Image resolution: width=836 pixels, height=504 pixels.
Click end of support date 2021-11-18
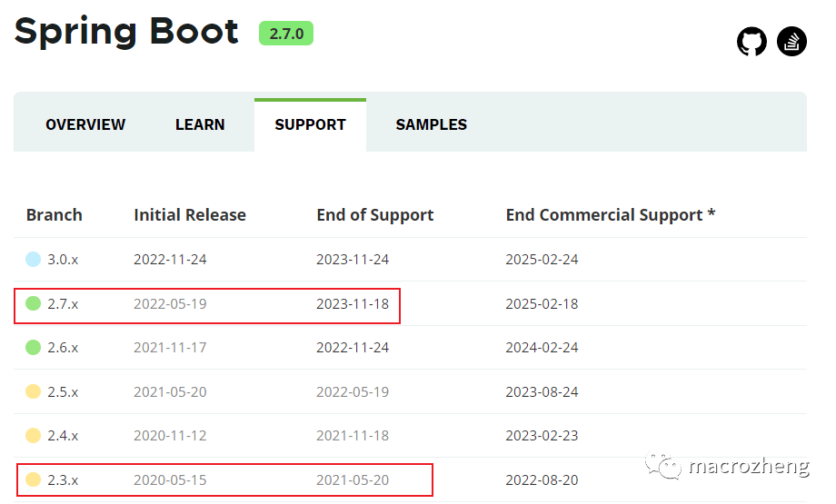(x=353, y=435)
